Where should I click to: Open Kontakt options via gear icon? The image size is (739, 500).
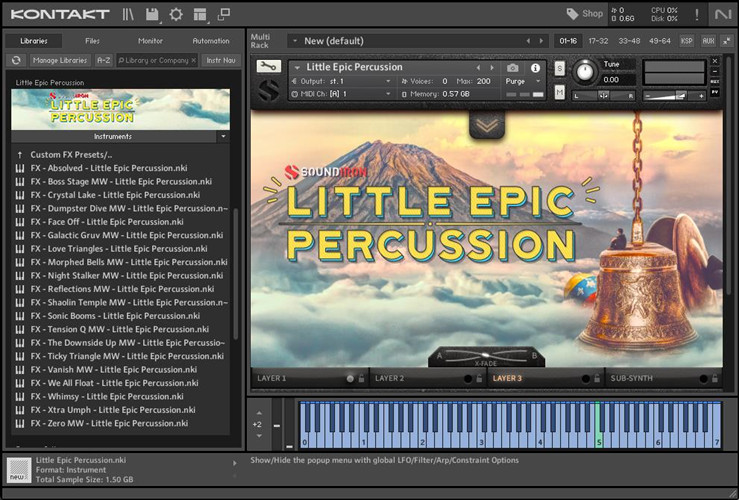[176, 14]
